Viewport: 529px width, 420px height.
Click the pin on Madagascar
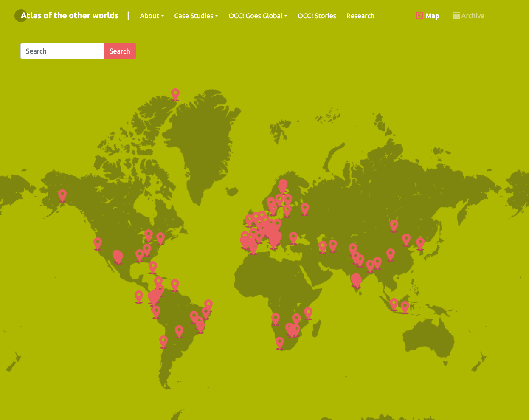pos(308,313)
